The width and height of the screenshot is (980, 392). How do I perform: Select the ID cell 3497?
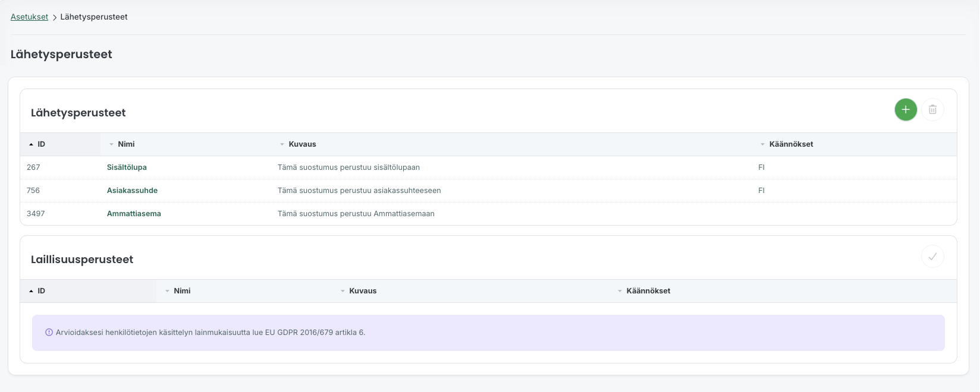click(x=36, y=214)
